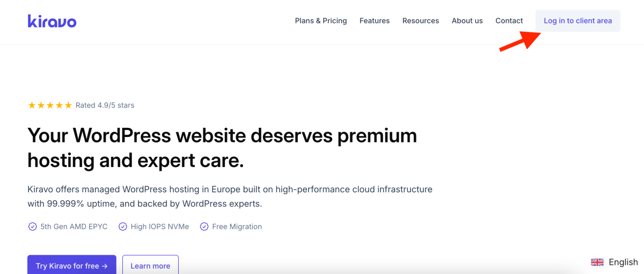The image size is (644, 274).
Task: Open the Features menu item
Action: 375,21
